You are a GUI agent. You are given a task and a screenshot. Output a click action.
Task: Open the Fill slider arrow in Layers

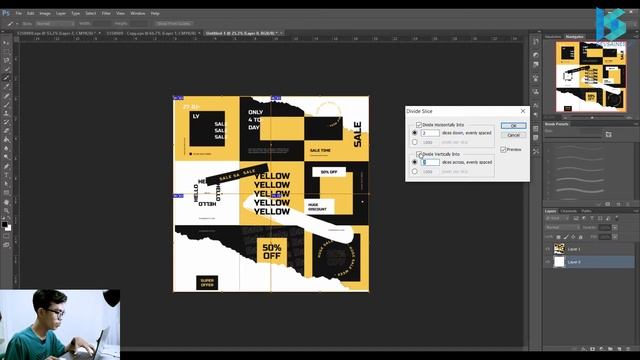click(x=615, y=237)
